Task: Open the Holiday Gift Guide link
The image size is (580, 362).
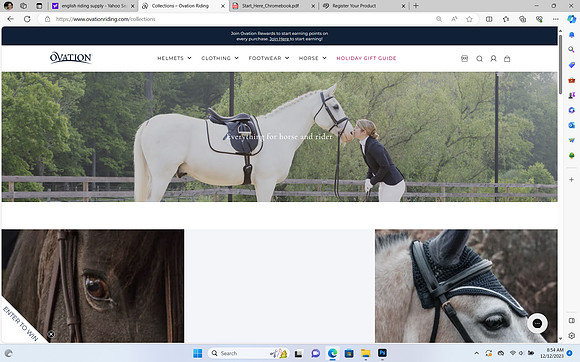Action: pyautogui.click(x=366, y=58)
